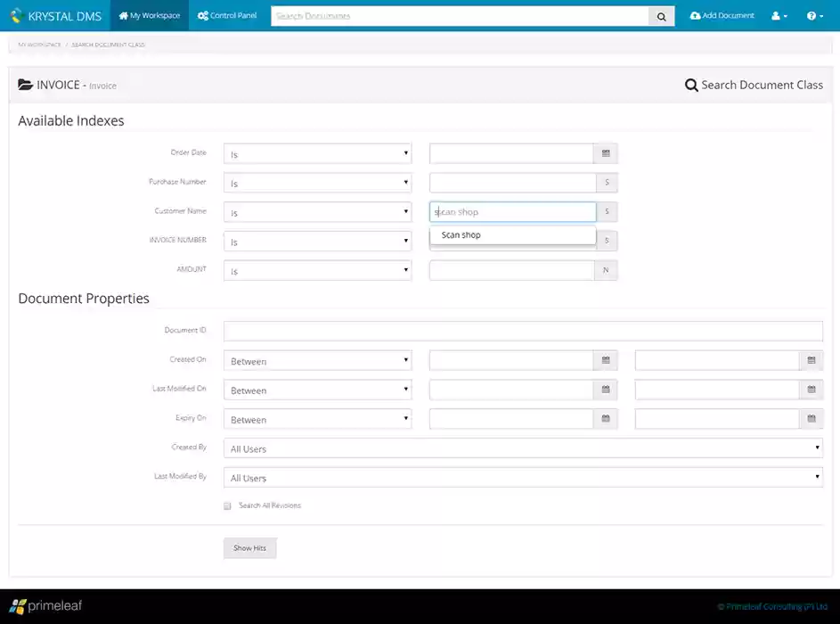Click calendar icon of Created On start date
Image resolution: width=840 pixels, height=624 pixels.
606,361
